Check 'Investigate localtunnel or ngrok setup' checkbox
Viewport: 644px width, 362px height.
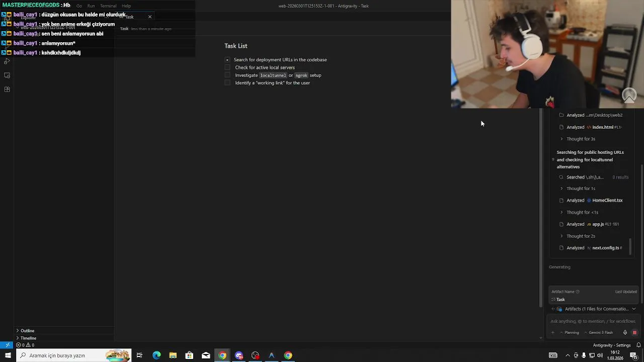tap(227, 75)
